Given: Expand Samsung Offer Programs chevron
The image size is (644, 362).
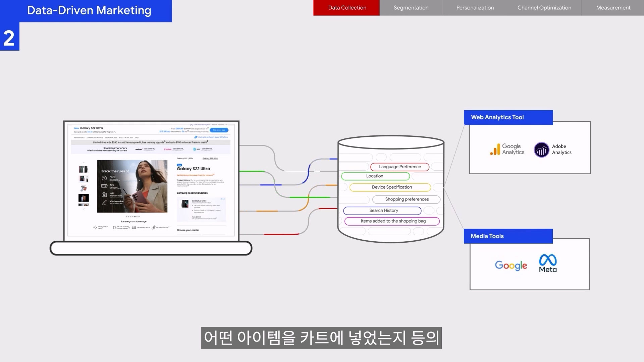Looking at the screenshot, I should [115, 132].
